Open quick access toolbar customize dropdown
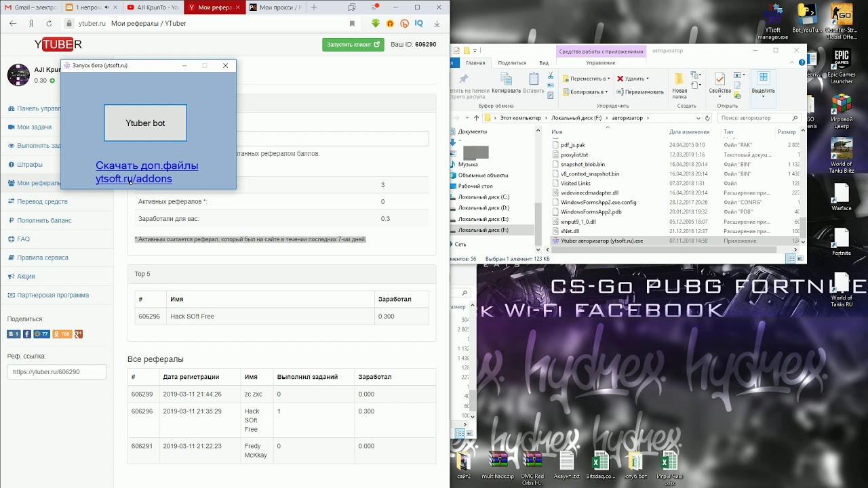 click(x=473, y=50)
